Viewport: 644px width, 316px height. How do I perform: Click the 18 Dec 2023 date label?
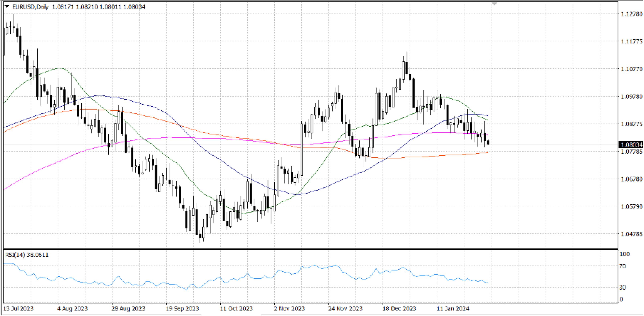pyautogui.click(x=399, y=309)
